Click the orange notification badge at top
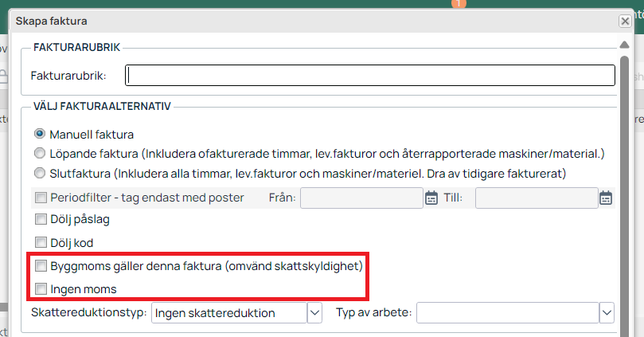 459,4
